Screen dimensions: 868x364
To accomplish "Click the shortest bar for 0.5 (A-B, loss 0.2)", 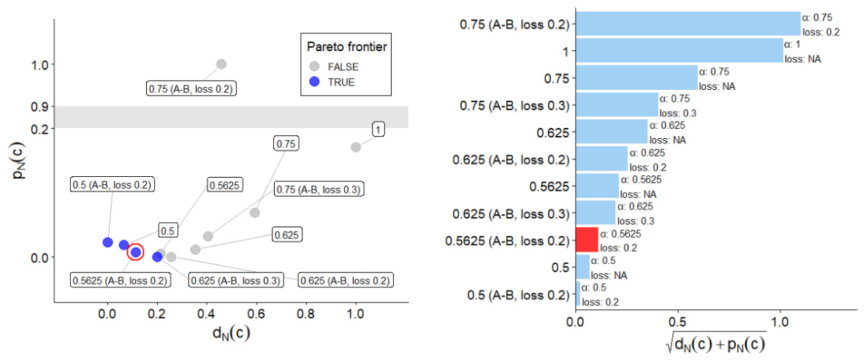I will [x=578, y=294].
